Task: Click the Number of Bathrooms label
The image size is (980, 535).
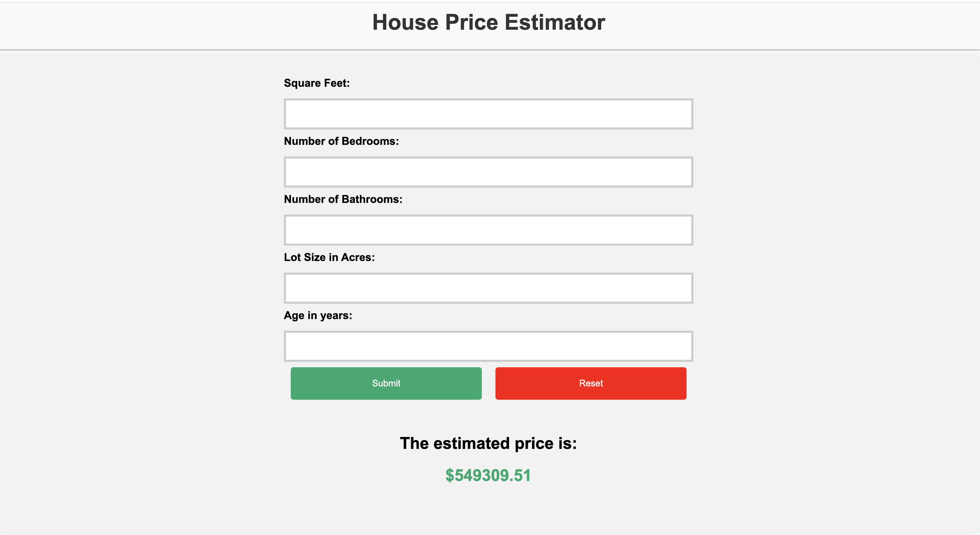Action: (343, 199)
